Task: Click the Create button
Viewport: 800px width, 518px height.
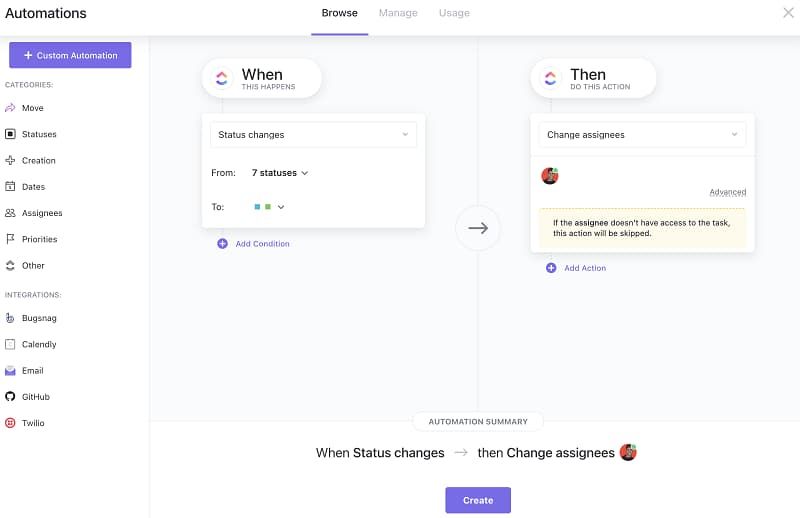Action: tap(478, 500)
